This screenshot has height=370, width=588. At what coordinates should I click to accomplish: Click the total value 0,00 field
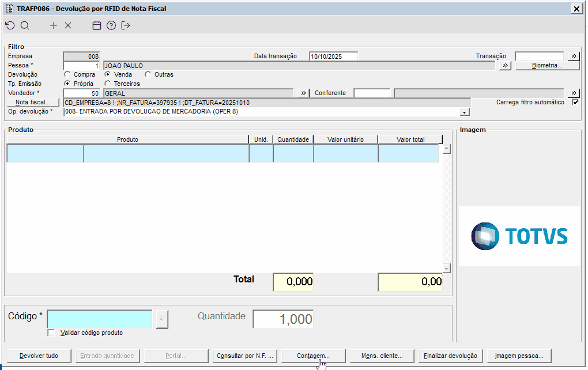pos(410,282)
